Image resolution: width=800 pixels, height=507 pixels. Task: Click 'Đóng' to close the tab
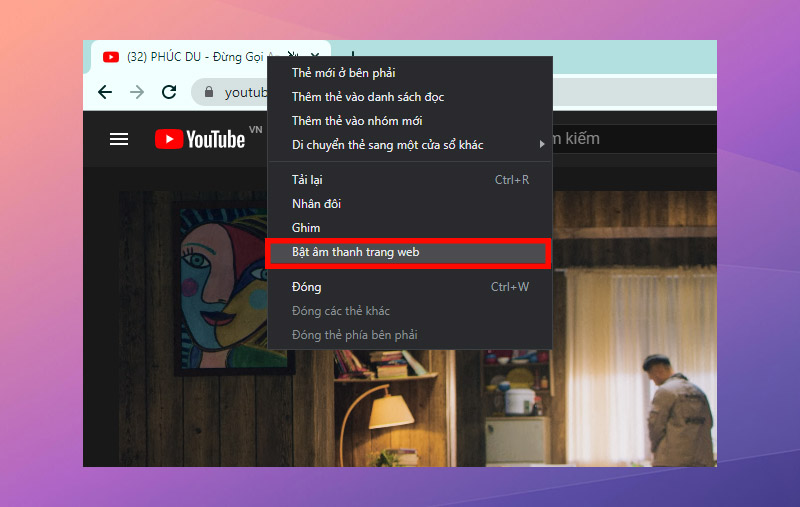pyautogui.click(x=307, y=287)
